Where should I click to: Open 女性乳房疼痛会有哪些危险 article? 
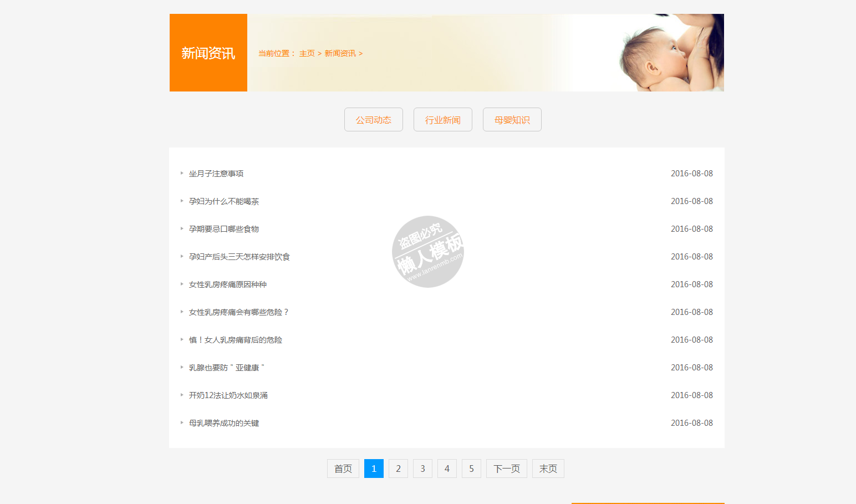tap(239, 312)
